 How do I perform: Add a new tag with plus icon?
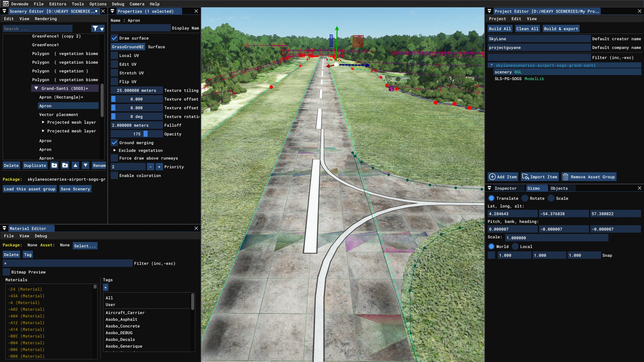(x=106, y=288)
